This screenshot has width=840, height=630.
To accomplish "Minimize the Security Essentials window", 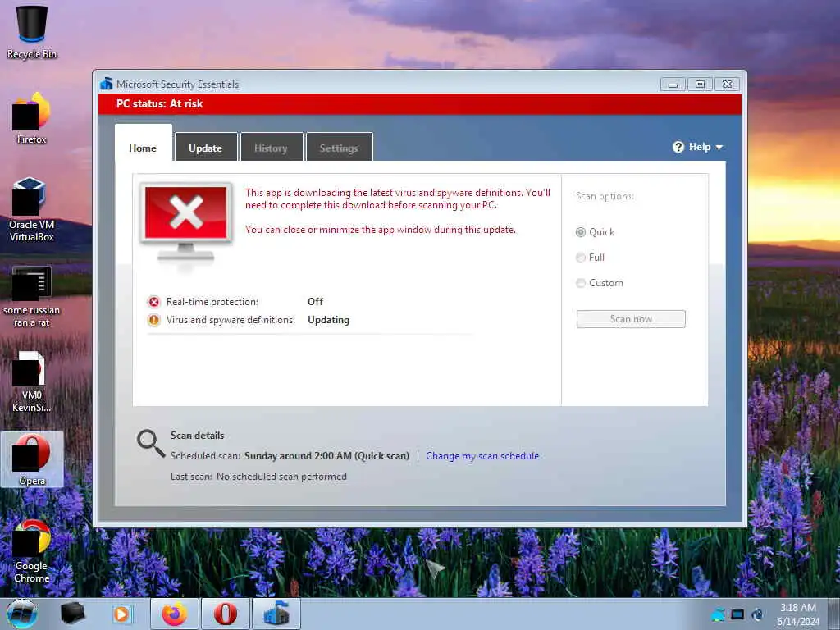I will click(x=673, y=84).
